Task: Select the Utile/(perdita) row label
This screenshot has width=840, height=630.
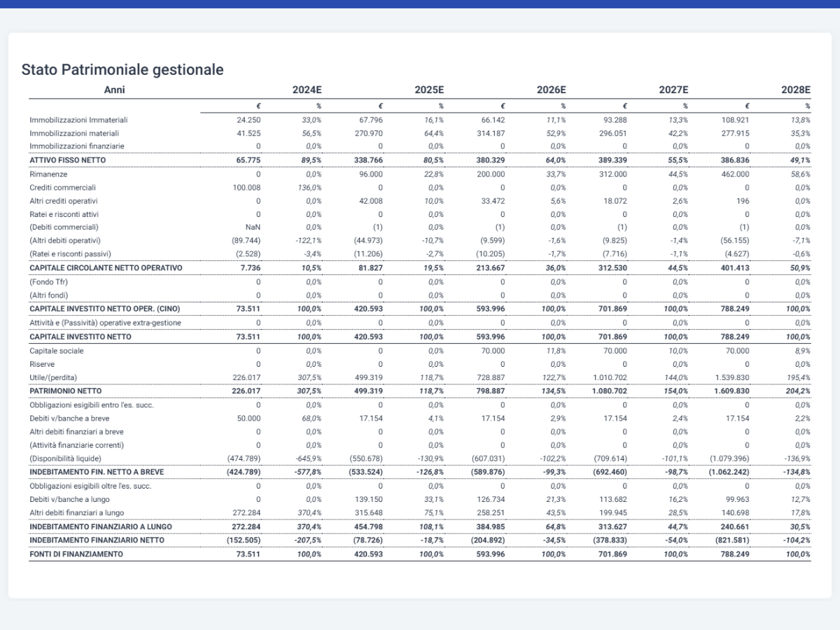Action: point(53,377)
